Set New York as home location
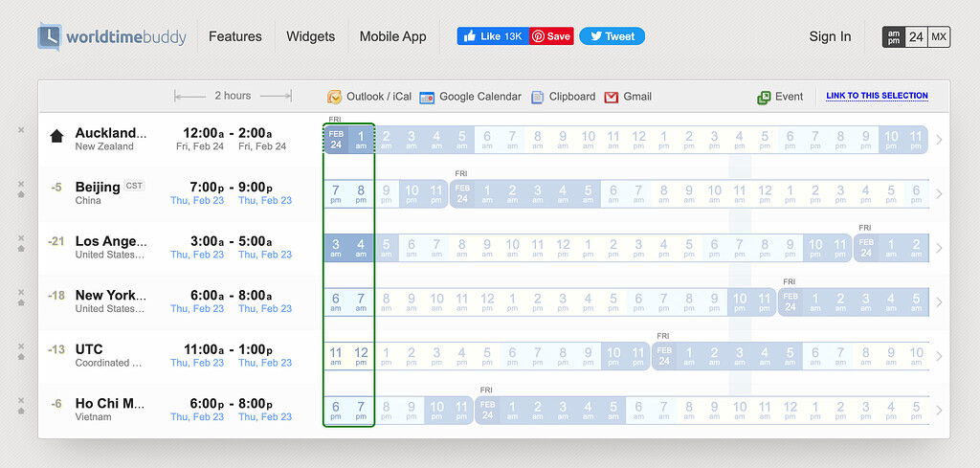Viewport: 980px width, 468px height. [x=21, y=302]
